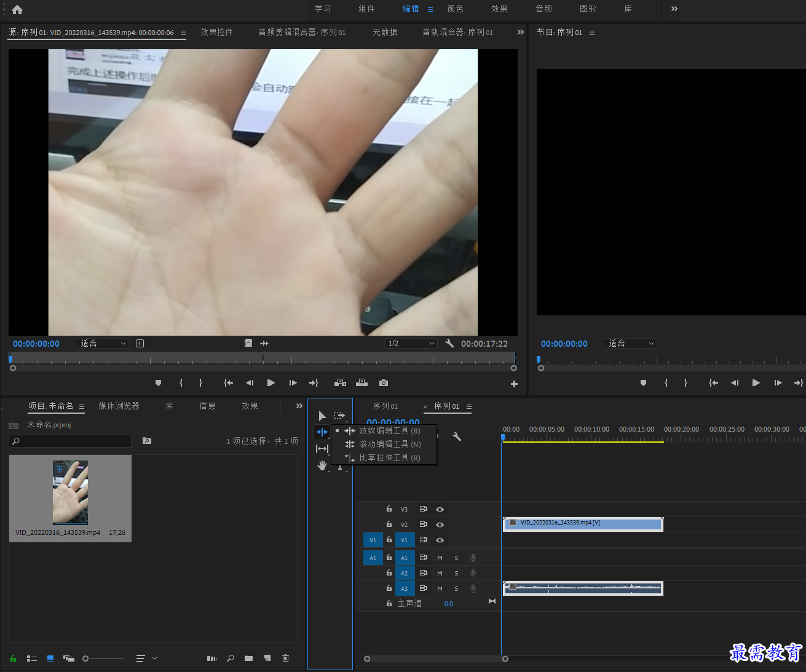Click audio only waveform icon
806x672 pixels.
click(264, 344)
